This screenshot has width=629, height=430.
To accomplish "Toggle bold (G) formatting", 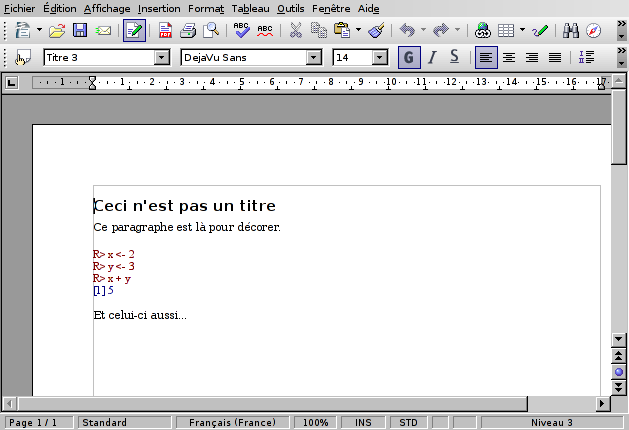I will click(409, 58).
